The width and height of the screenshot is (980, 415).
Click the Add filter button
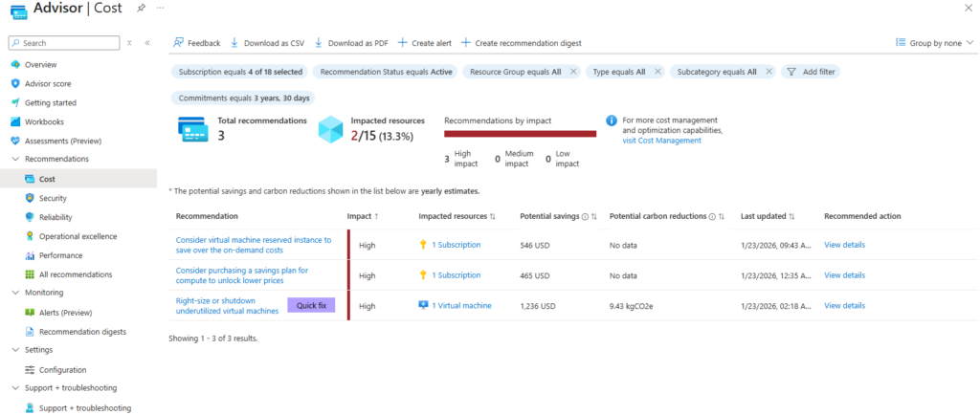click(810, 72)
